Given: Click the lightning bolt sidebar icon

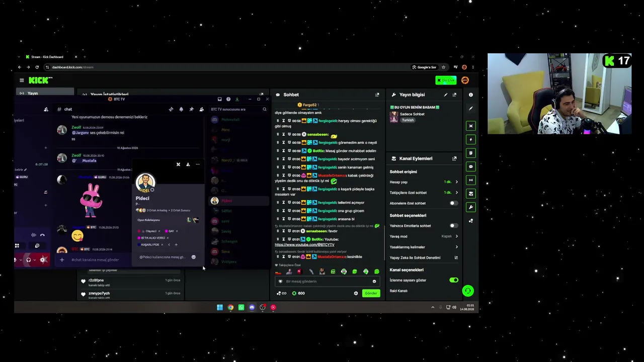Looking at the screenshot, I should (471, 139).
